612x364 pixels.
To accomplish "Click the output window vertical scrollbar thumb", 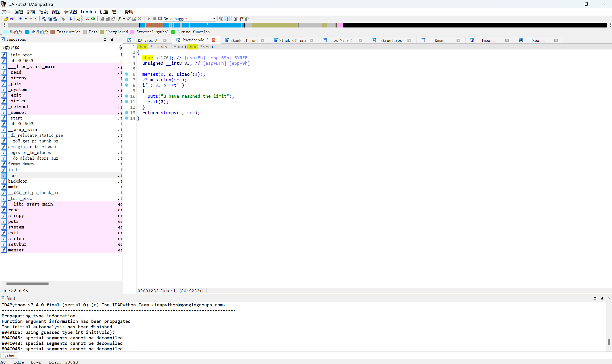I will tap(609, 342).
